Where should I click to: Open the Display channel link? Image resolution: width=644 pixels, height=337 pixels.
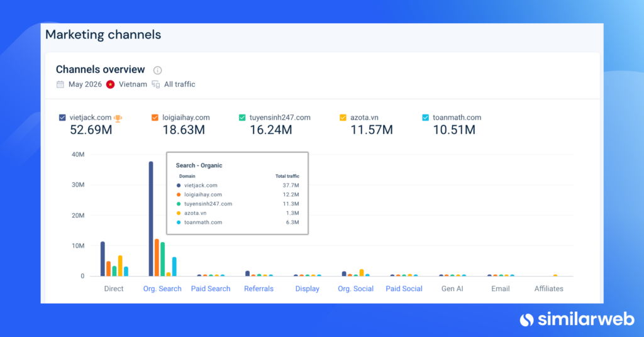point(307,289)
